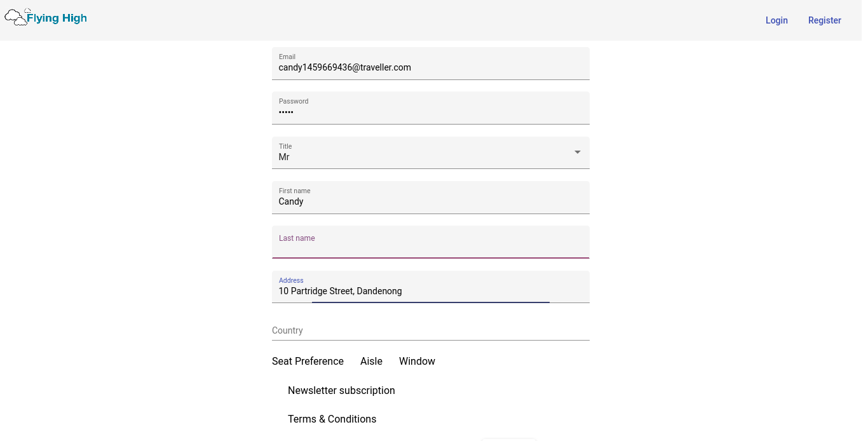Select the Aisle seat preference
This screenshot has width=868, height=441.
click(x=371, y=361)
